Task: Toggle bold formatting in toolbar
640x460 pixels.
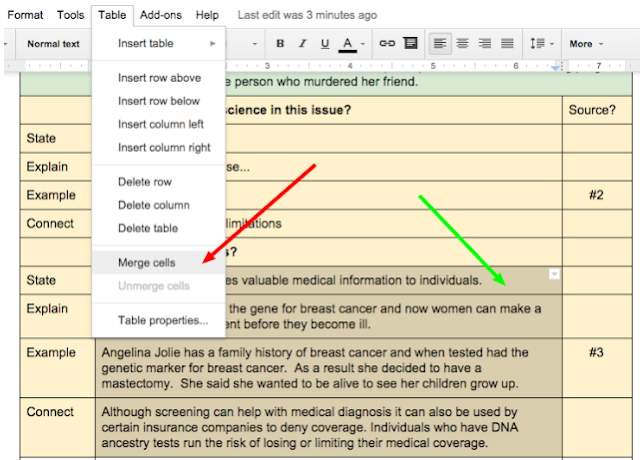Action: [280, 44]
